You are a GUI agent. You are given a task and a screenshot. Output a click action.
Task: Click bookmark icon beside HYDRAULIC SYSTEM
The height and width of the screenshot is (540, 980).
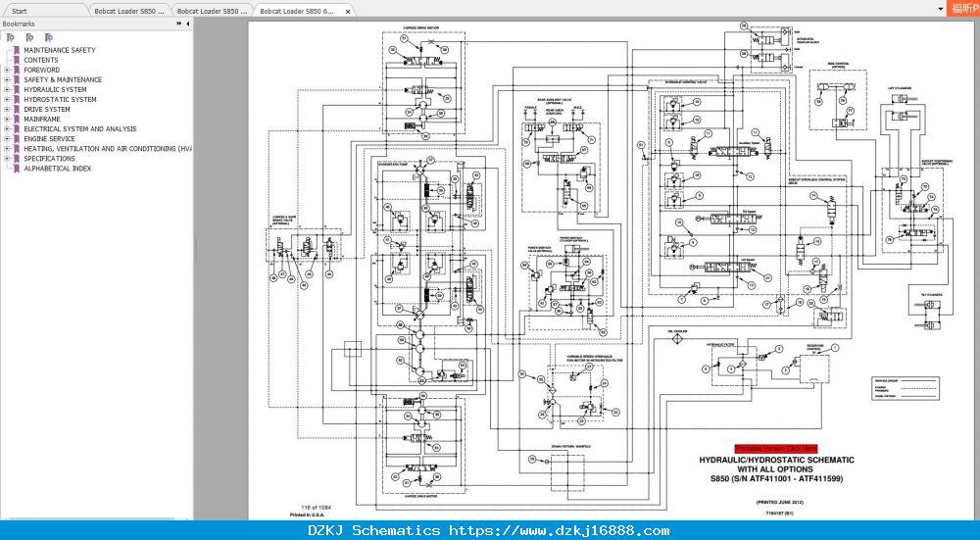[x=17, y=89]
